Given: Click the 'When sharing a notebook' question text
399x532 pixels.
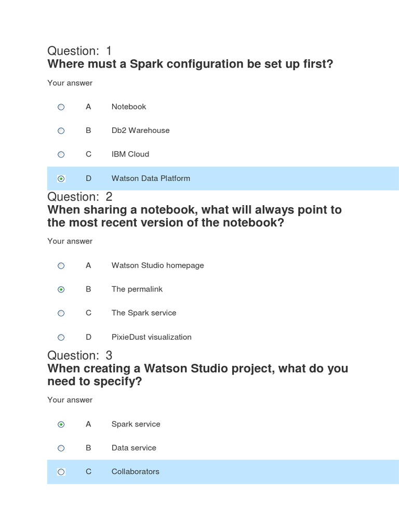Looking at the screenshot, I should point(194,216).
